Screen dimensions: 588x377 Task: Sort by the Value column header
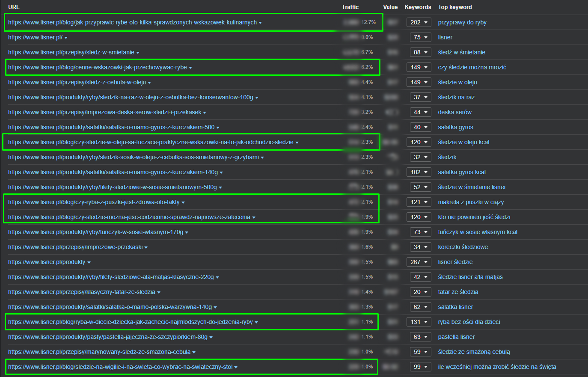[x=390, y=7]
